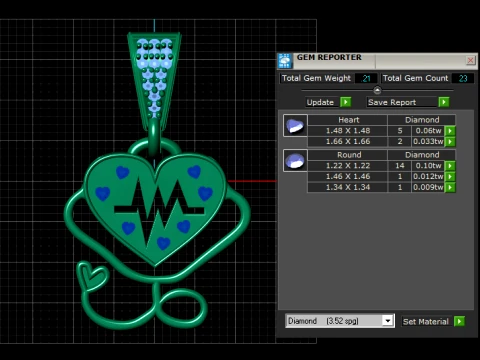
Task: Click the 0.10tw weight cell
Action: point(428,166)
